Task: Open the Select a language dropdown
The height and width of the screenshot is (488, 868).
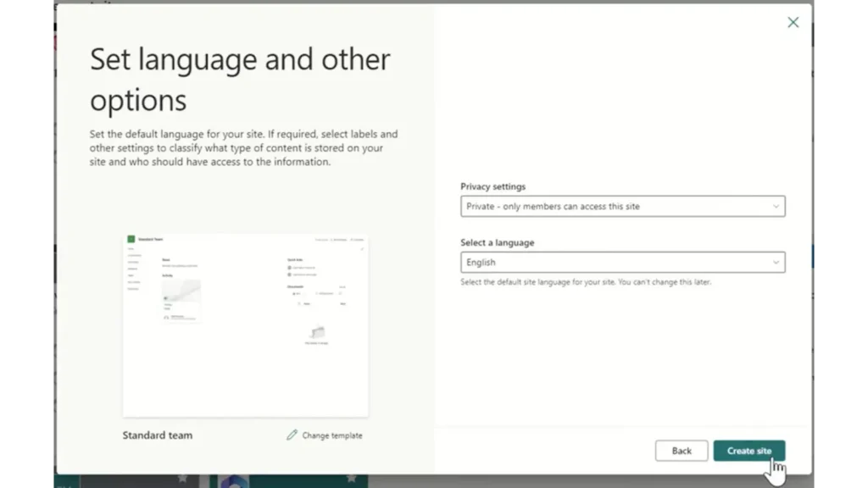Action: (622, 263)
